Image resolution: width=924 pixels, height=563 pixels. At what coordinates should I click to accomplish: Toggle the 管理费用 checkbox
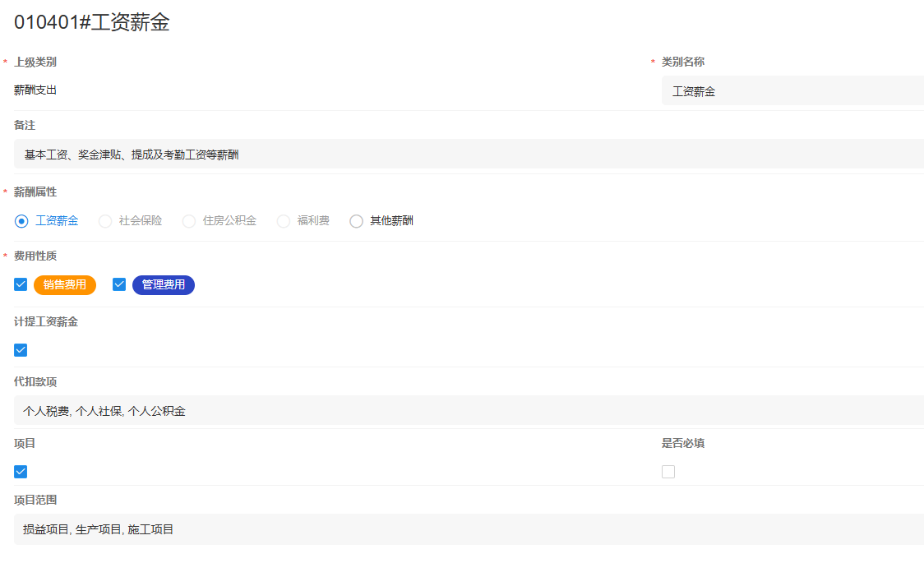[119, 285]
